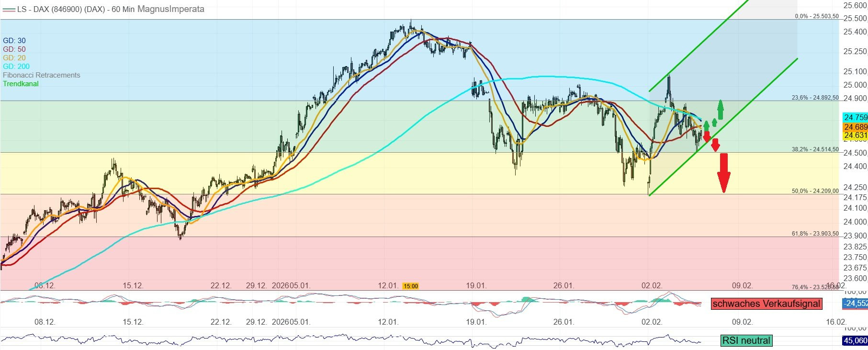Click the largest red down arrow
Image resolution: width=868 pixels, height=350 pixels.
tap(723, 172)
